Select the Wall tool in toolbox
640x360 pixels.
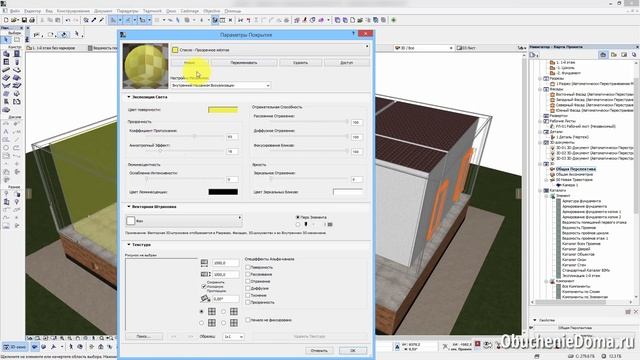(6, 53)
